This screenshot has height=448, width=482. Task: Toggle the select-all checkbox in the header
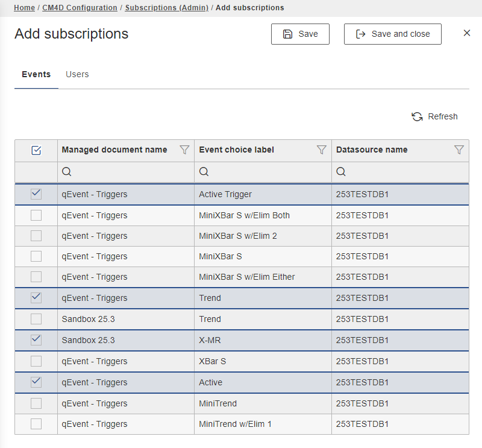point(36,150)
